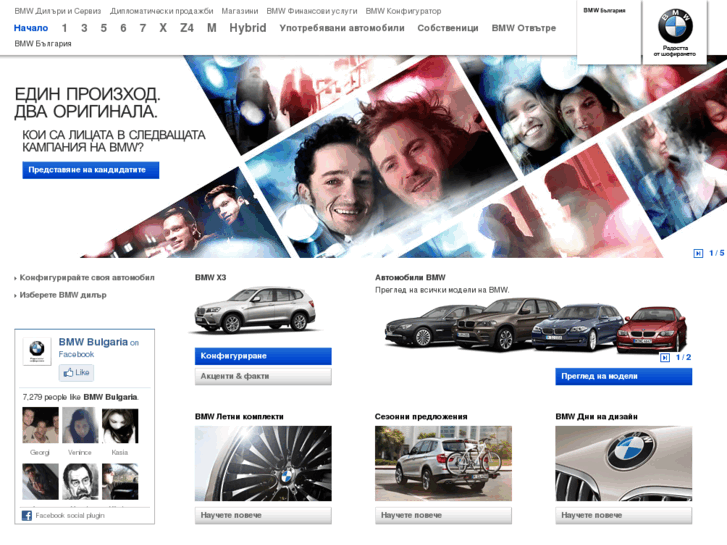Open the Z4 menu item
This screenshot has height=545, width=727.
click(x=187, y=28)
